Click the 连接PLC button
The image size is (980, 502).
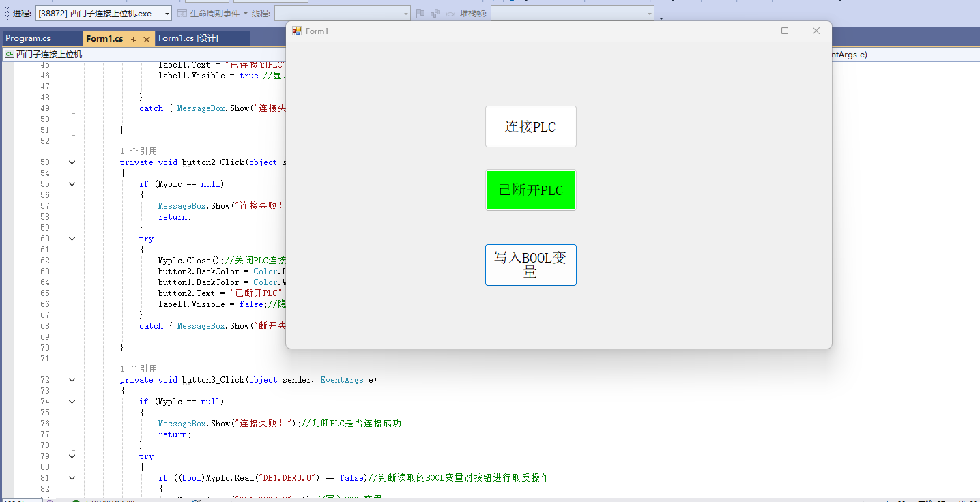(530, 126)
